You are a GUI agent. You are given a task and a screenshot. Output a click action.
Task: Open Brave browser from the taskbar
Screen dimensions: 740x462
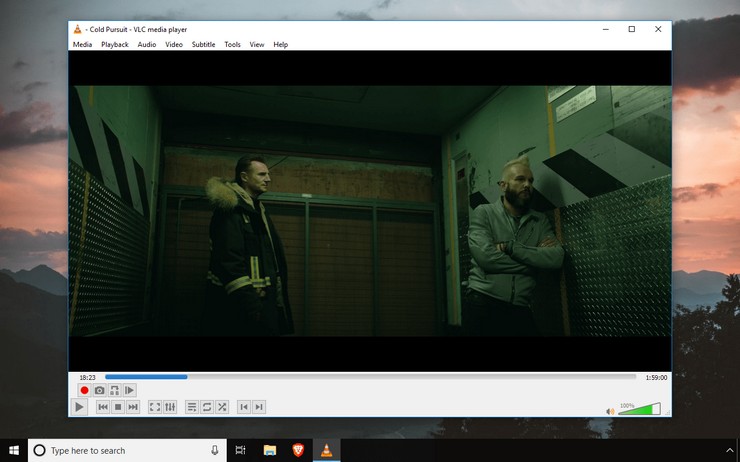[x=298, y=450]
